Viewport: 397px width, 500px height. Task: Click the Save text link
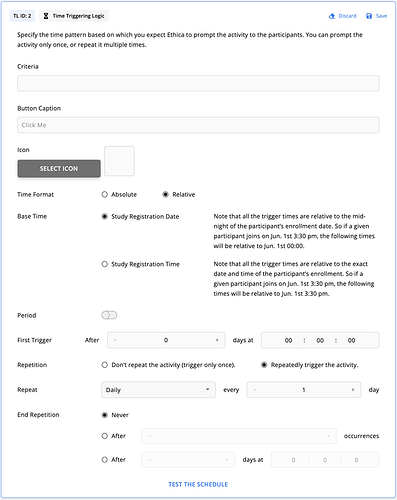(381, 16)
